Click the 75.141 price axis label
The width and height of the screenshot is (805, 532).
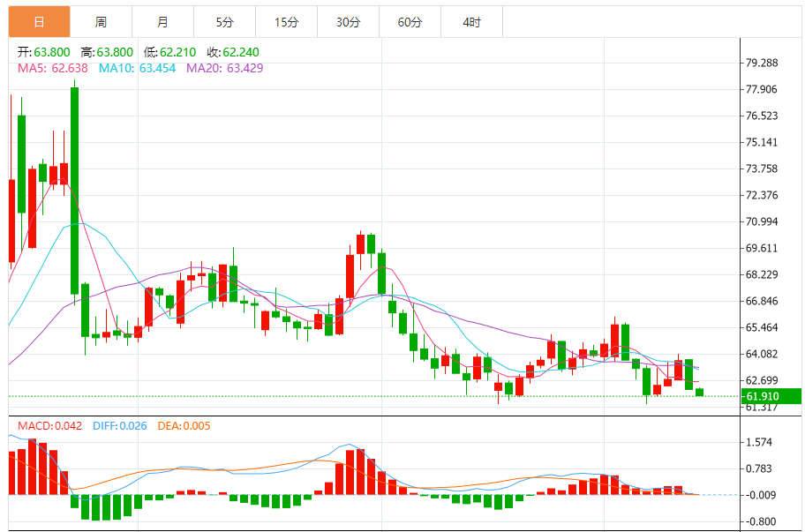(762, 142)
